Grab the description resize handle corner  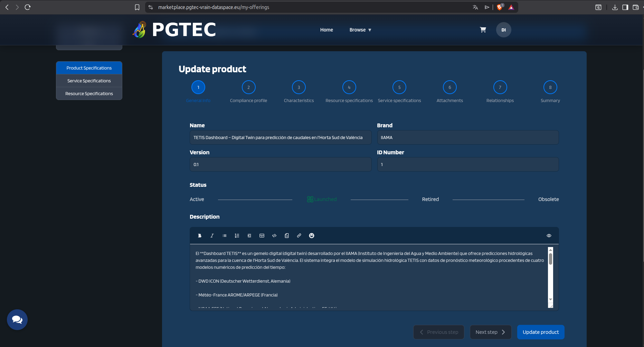tap(551, 306)
